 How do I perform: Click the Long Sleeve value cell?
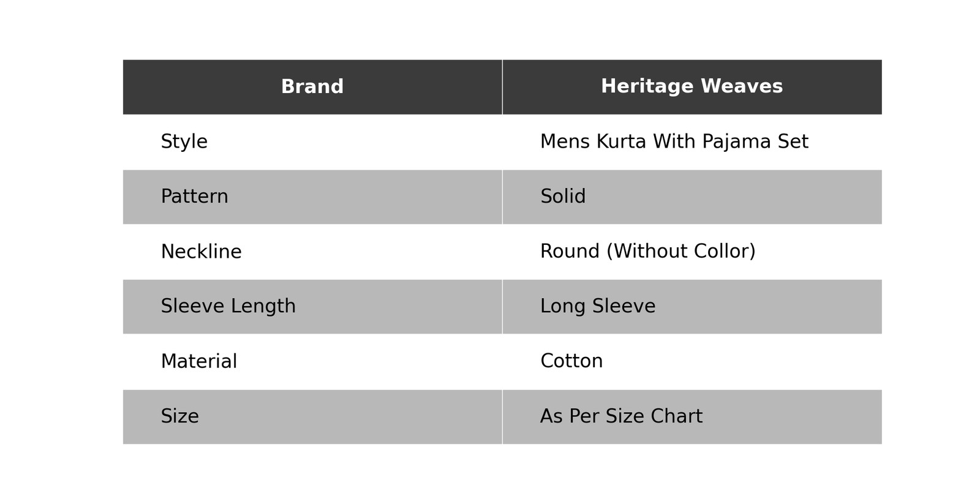click(598, 306)
